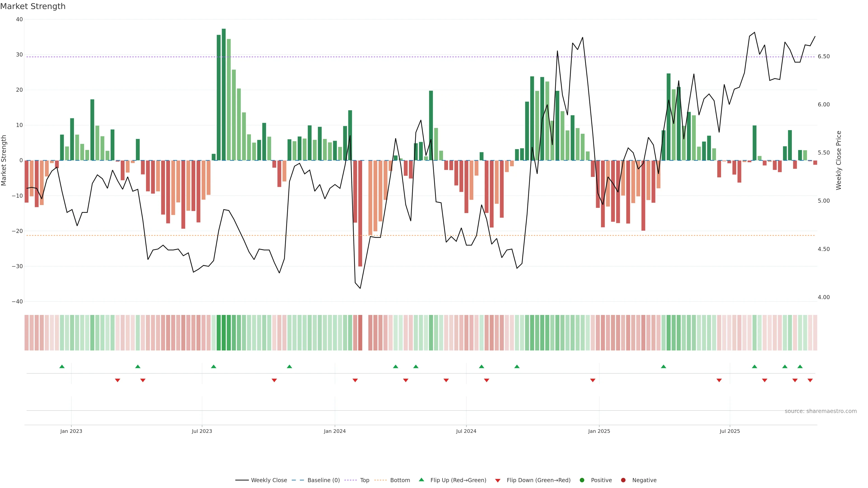Click Flip Up green triangle legend icon

click(421, 480)
